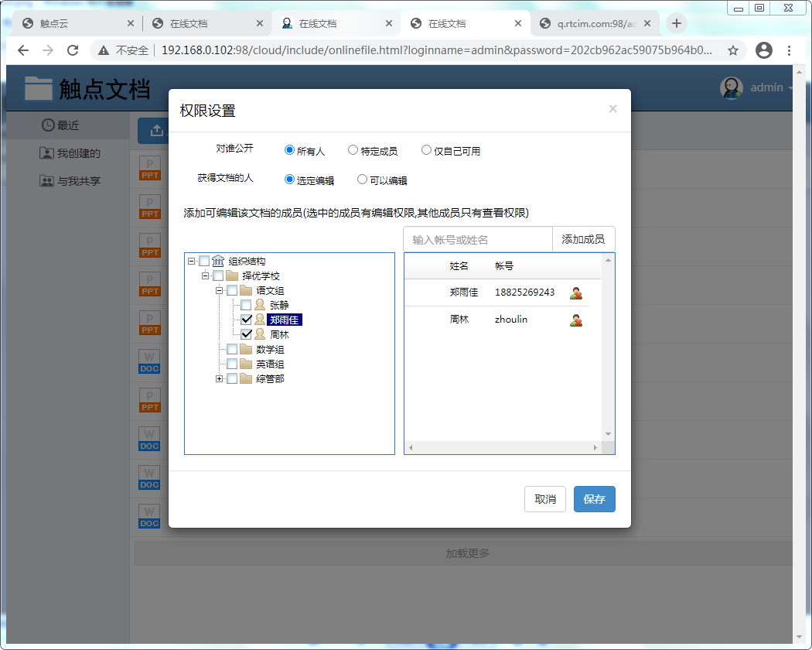Collapse the 语文组 folder node
Image resolution: width=812 pixels, height=650 pixels.
point(220,290)
